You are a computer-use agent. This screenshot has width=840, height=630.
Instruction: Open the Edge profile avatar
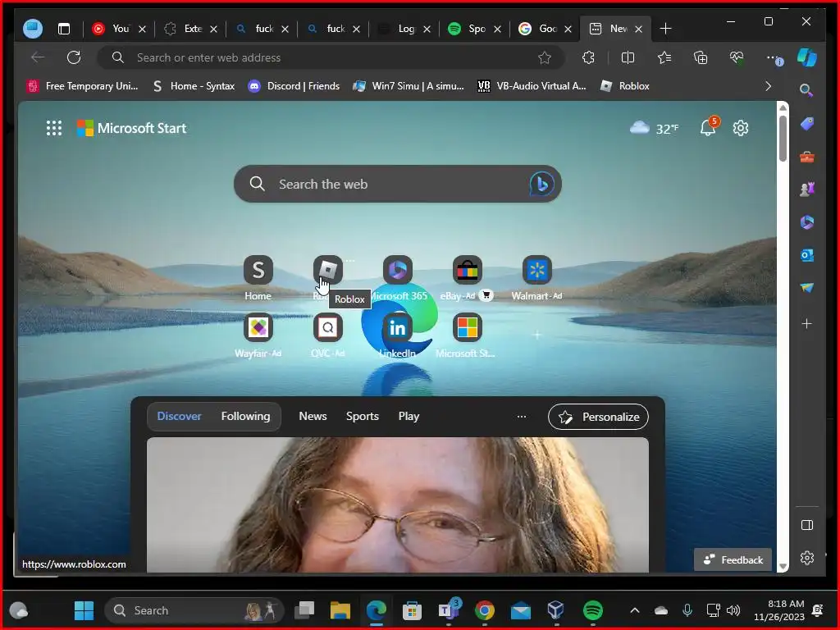(33, 29)
